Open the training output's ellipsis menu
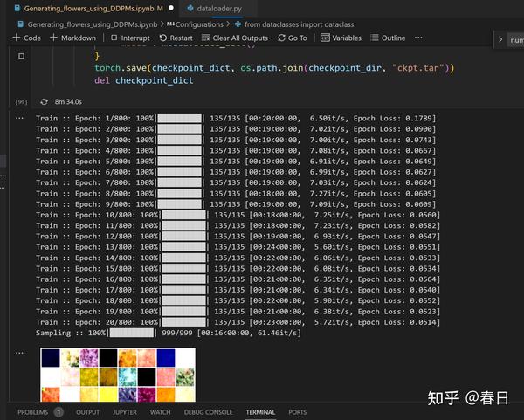The width and height of the screenshot is (524, 420). pos(20,117)
